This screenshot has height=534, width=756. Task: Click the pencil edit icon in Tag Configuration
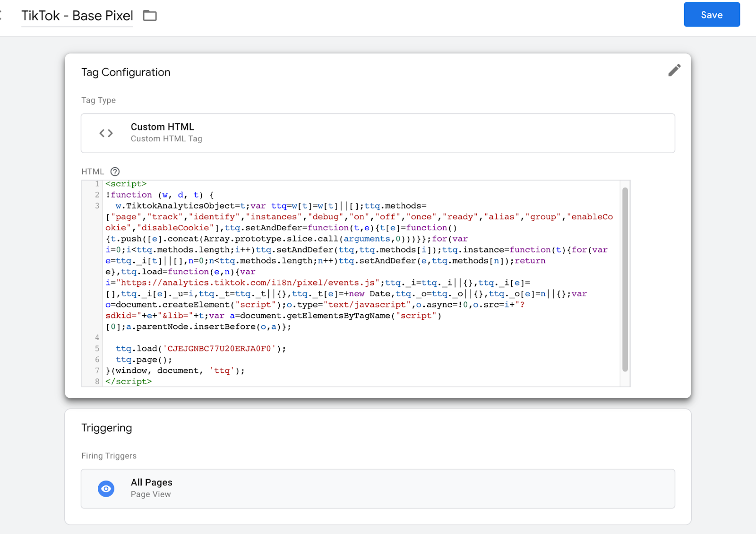674,70
